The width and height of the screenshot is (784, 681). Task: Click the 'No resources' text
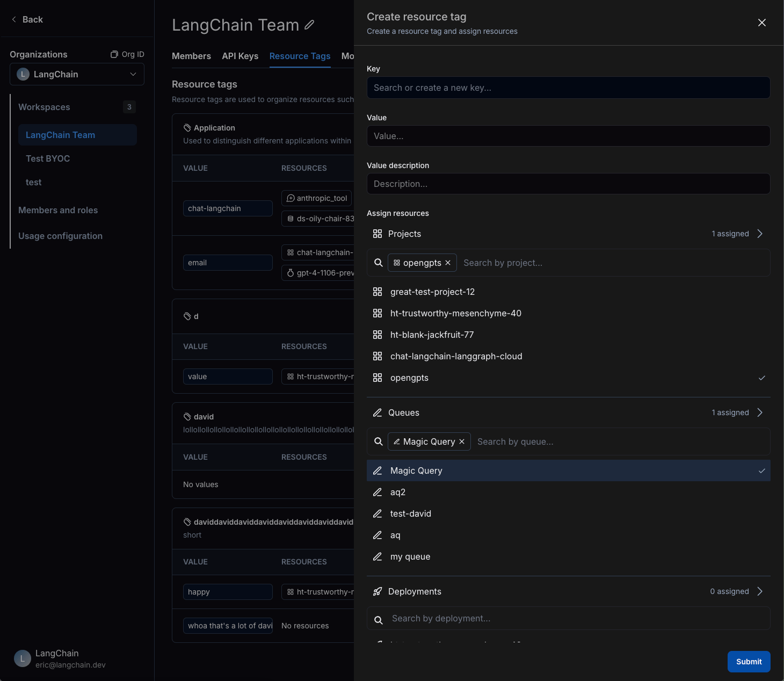click(x=305, y=626)
